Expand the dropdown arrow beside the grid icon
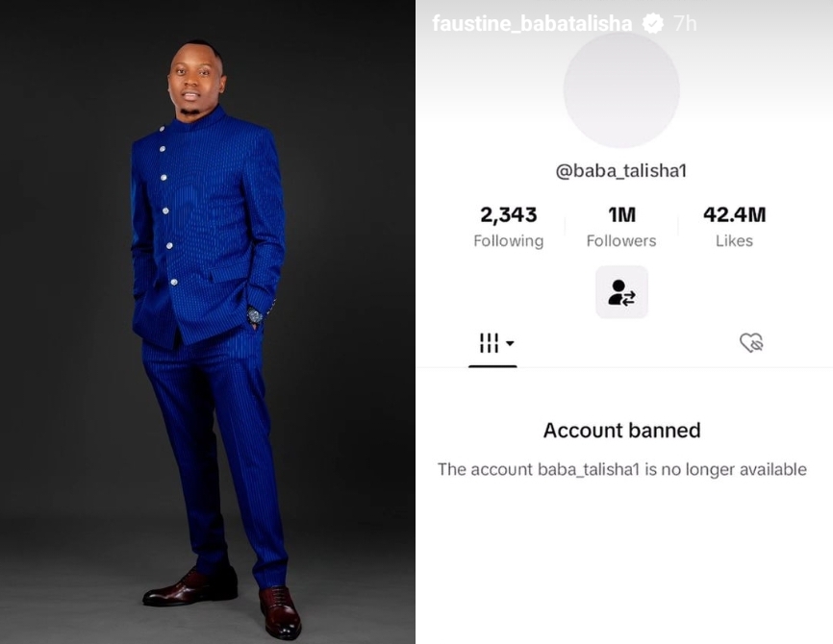This screenshot has height=644, width=833. pyautogui.click(x=510, y=343)
